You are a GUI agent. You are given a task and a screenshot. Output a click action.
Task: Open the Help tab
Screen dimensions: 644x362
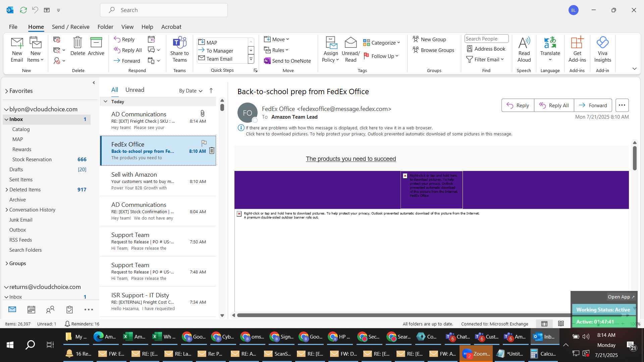point(147,27)
